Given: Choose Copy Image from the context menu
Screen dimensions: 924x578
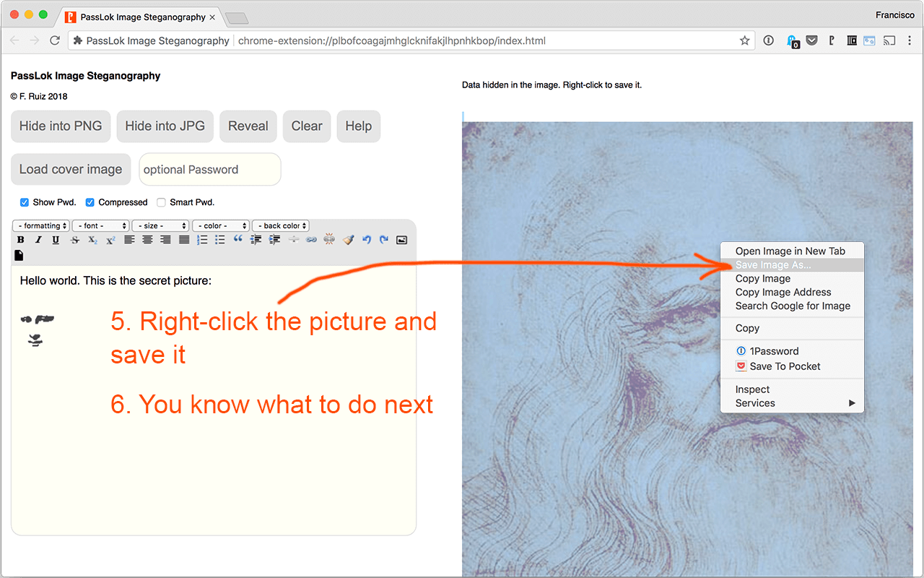Looking at the screenshot, I should tap(792, 278).
